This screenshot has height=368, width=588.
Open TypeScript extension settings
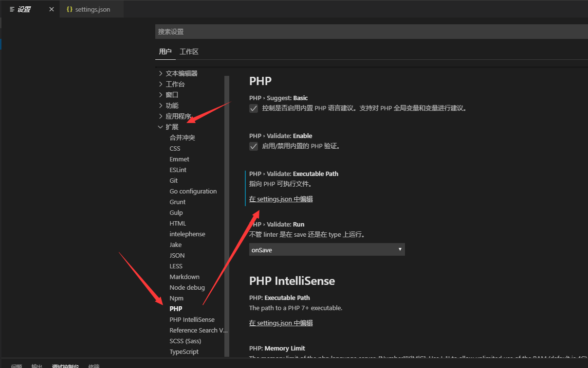[x=184, y=351]
